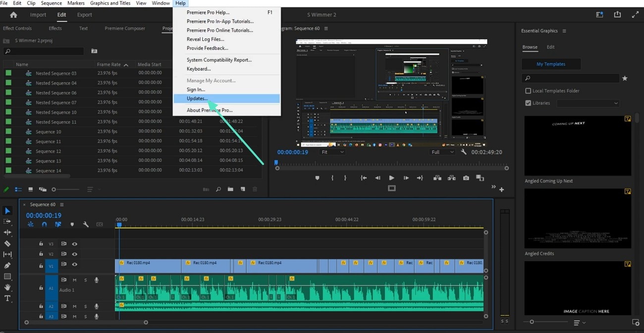The width and height of the screenshot is (644, 333).
Task: Hide V2 track output eye
Action: point(75,254)
